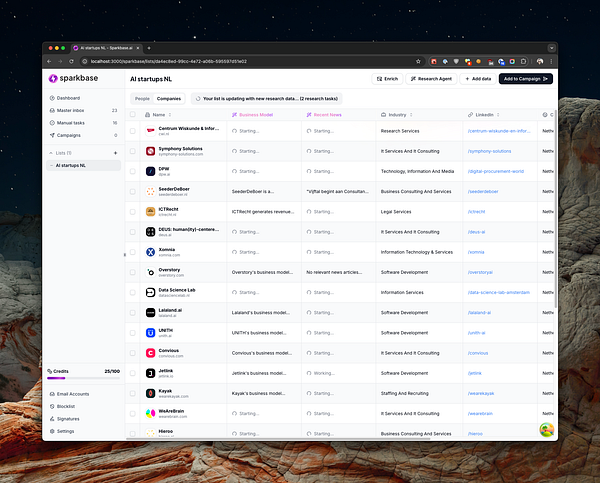Select the Companies tab
This screenshot has width=600, height=483.
(x=169, y=99)
